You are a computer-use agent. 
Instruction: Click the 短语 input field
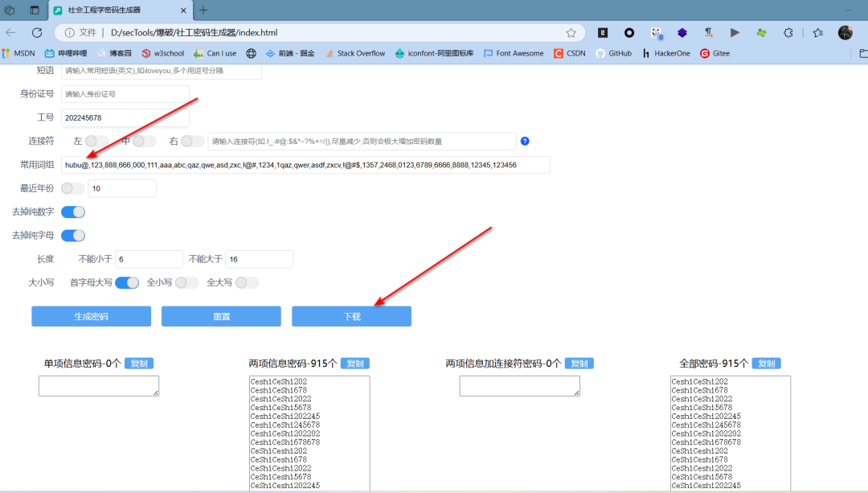[x=161, y=71]
